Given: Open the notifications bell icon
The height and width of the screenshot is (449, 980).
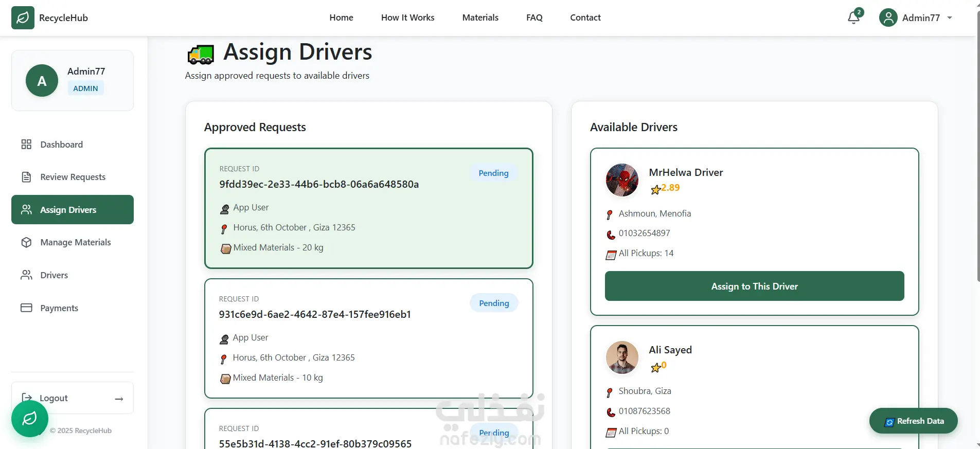Looking at the screenshot, I should (x=853, y=18).
